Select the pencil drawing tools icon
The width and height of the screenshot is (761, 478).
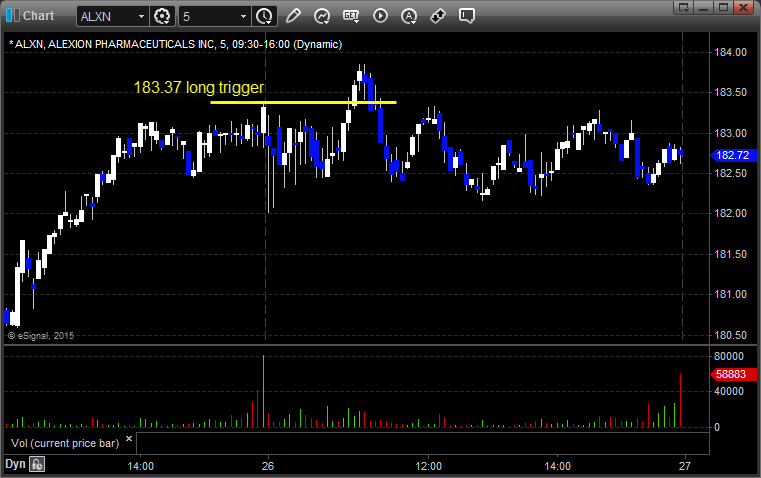[x=293, y=16]
